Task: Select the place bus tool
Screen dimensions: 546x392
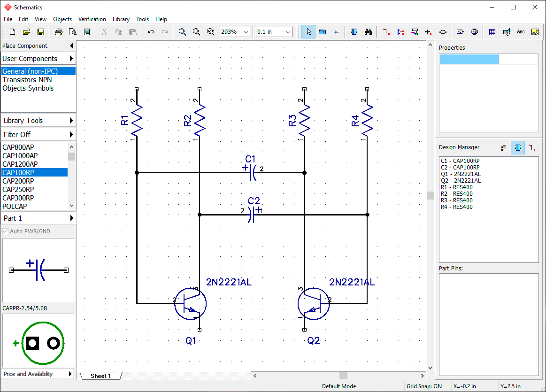Action: (x=400, y=31)
